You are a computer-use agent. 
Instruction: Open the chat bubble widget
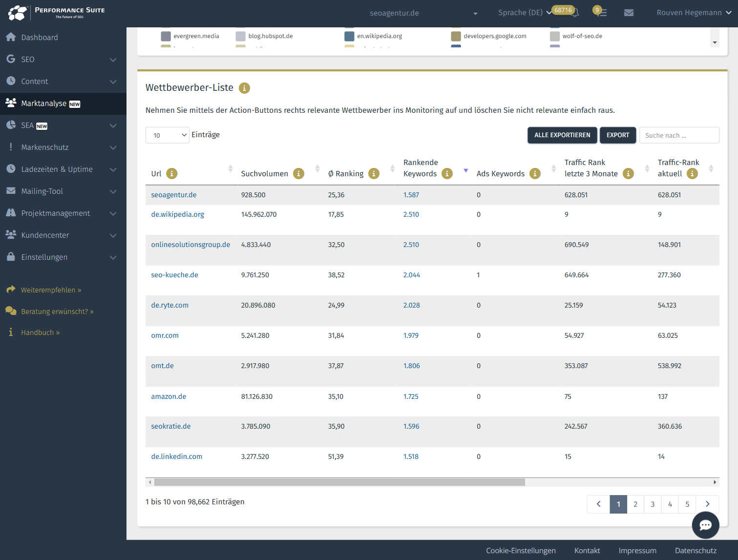[705, 525]
